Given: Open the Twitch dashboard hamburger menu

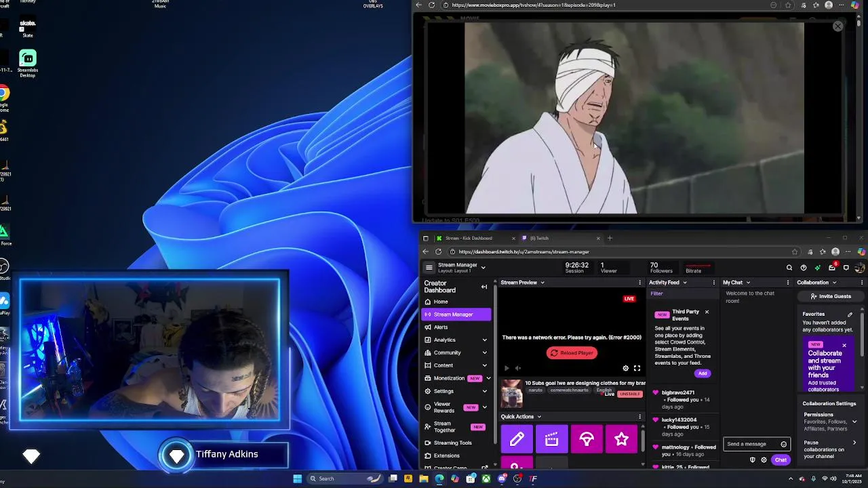Looking at the screenshot, I should (x=429, y=268).
